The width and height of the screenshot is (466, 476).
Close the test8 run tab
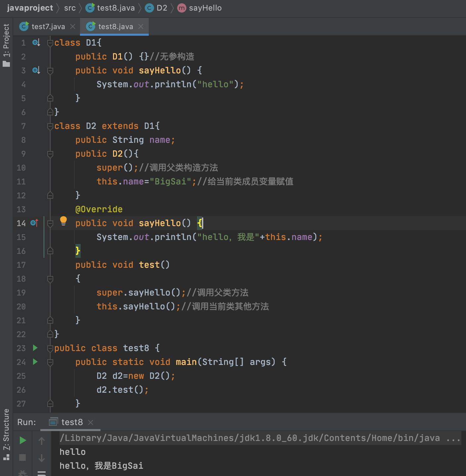click(91, 422)
